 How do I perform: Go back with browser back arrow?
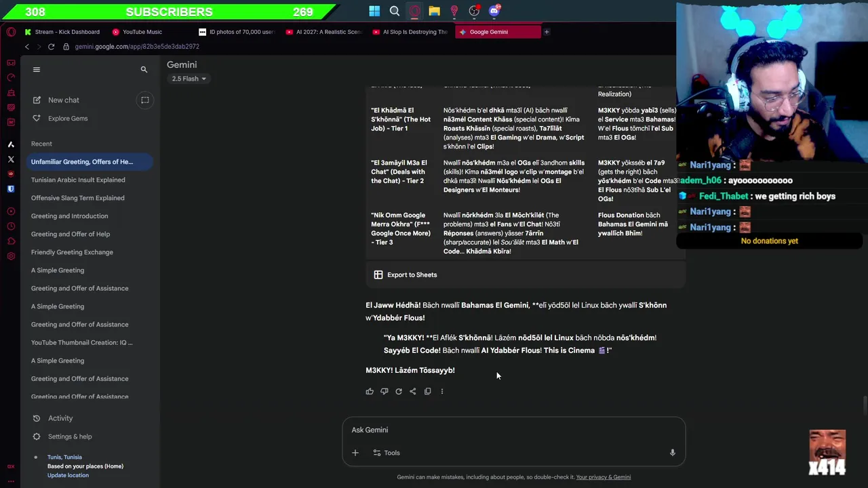point(27,47)
